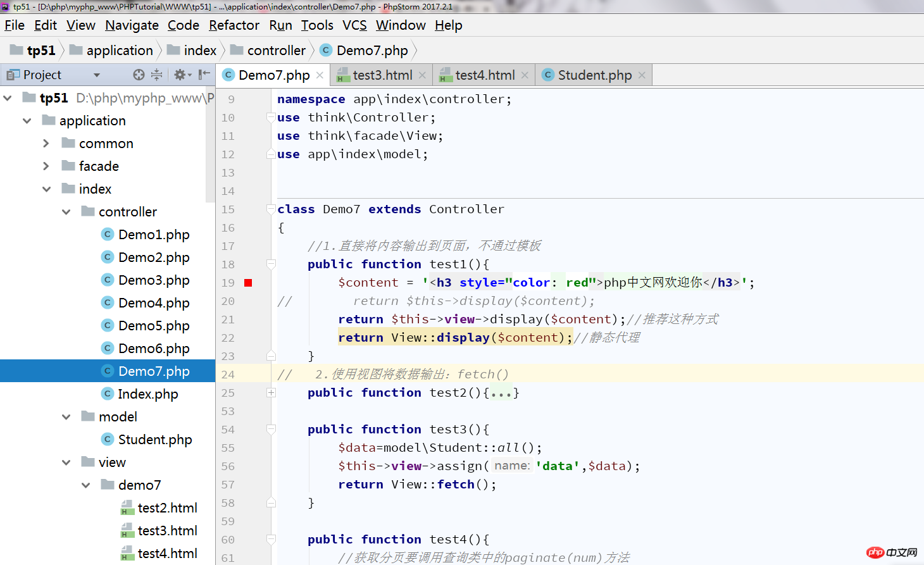Open the Refactor menu
Image resolution: width=924 pixels, height=565 pixels.
[x=234, y=25]
